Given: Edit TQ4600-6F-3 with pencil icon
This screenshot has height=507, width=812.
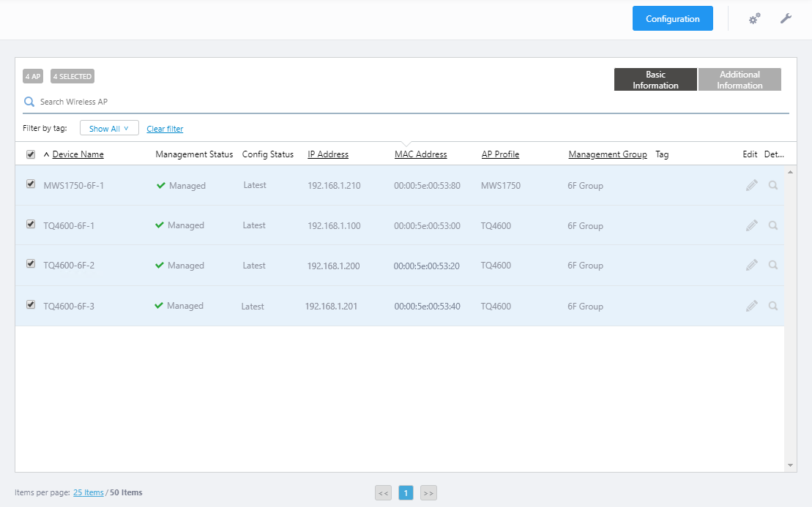Looking at the screenshot, I should [x=751, y=306].
